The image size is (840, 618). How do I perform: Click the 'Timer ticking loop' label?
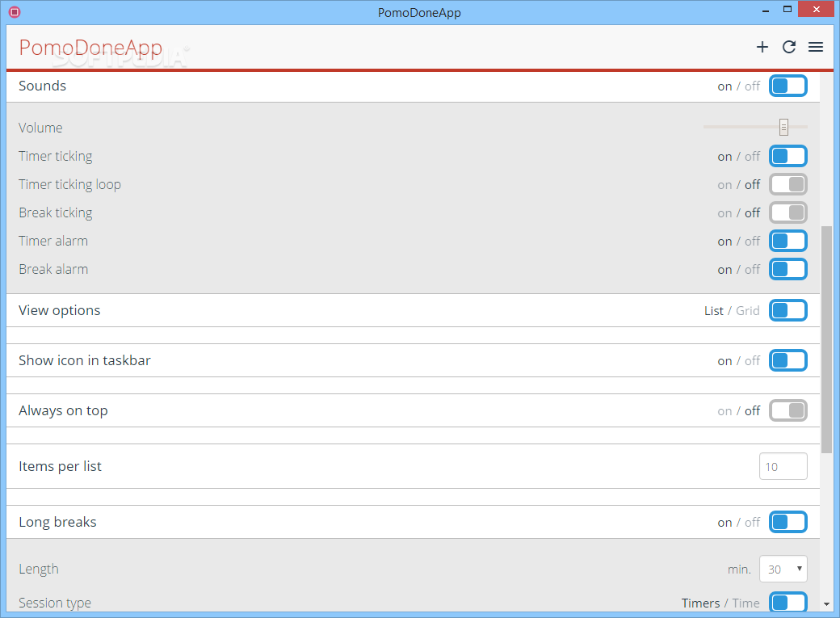(x=69, y=185)
